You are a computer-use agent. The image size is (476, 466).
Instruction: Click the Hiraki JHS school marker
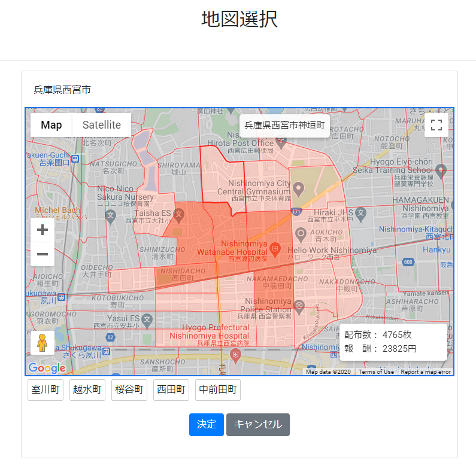coord(360,212)
